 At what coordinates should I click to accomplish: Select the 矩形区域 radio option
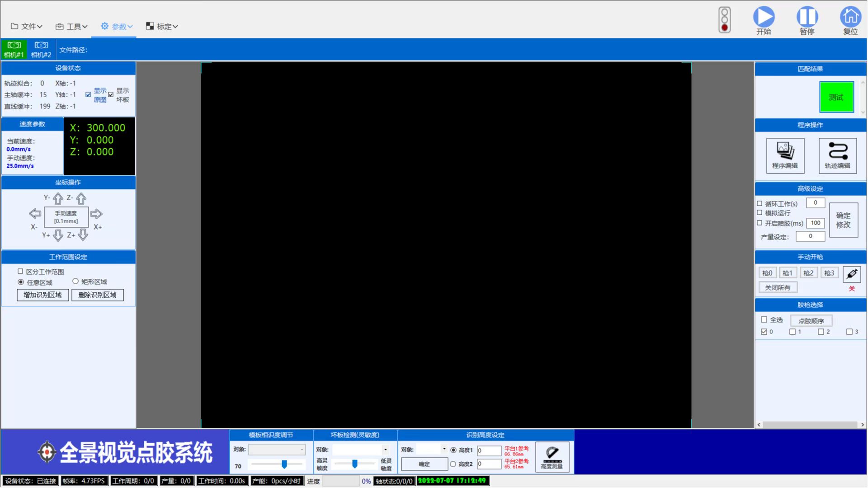[x=75, y=282]
